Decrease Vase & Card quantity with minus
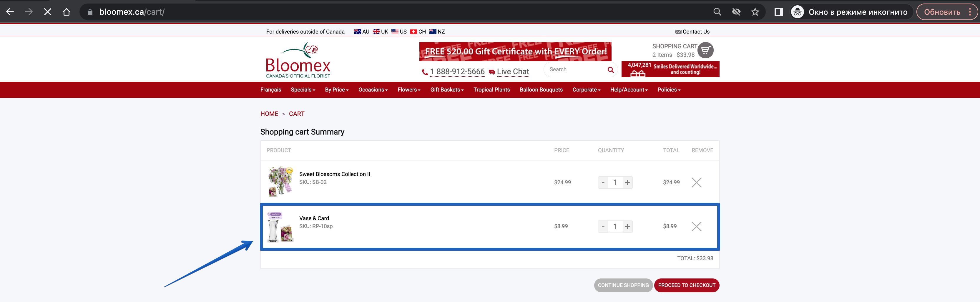980x302 pixels. (603, 227)
